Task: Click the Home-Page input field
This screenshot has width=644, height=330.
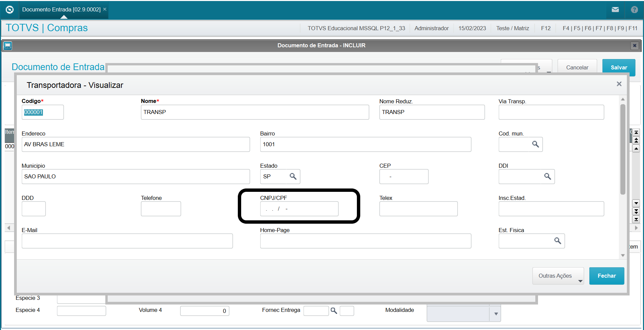Action: pos(366,241)
